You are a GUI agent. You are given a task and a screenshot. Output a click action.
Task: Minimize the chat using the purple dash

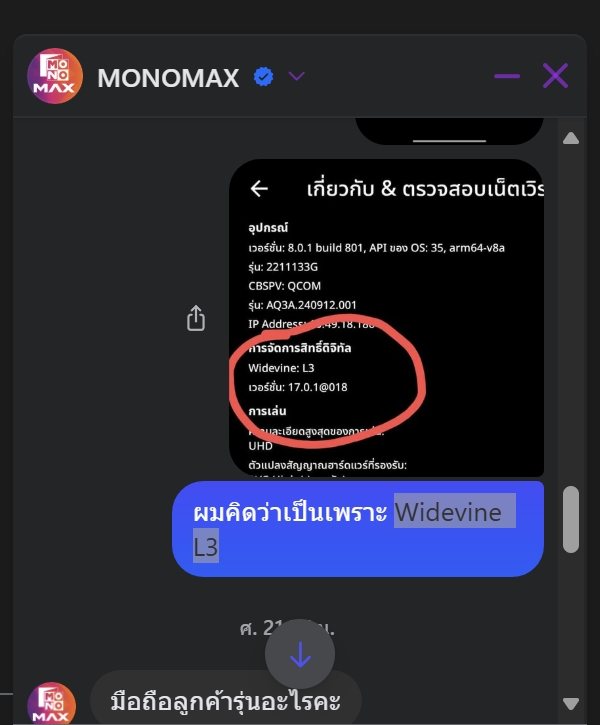[507, 76]
